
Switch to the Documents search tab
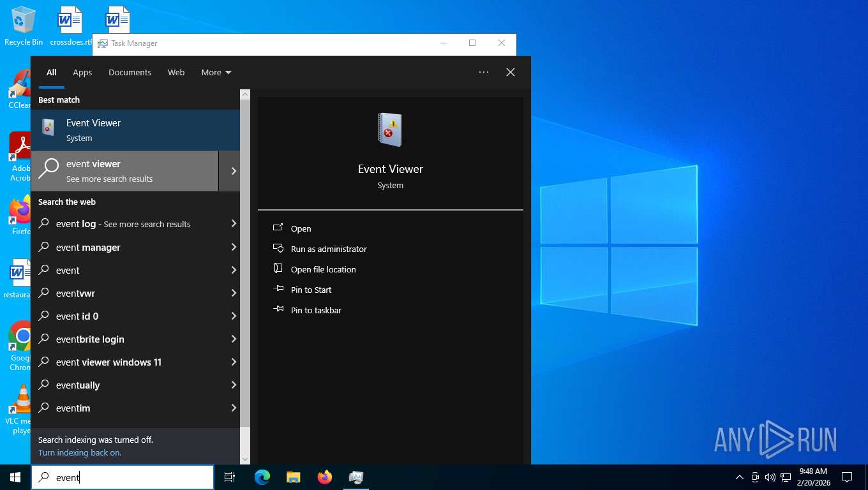pyautogui.click(x=130, y=72)
